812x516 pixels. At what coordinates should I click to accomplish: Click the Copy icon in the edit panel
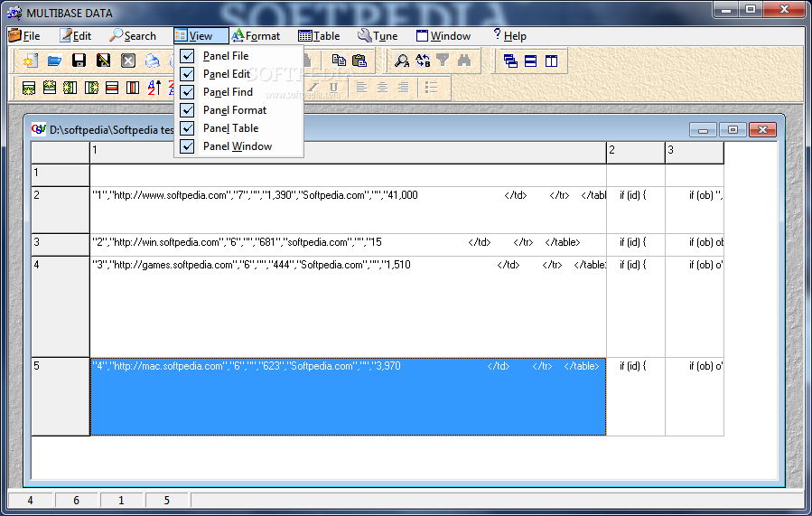[339, 61]
